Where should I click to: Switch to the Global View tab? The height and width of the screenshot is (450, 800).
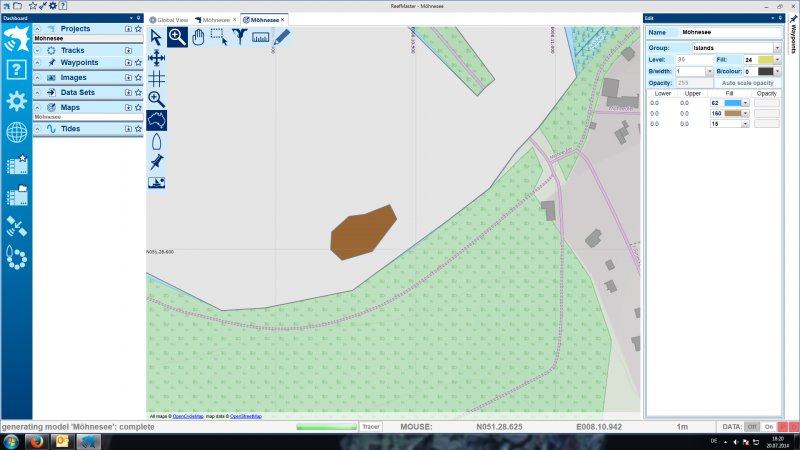(172, 19)
